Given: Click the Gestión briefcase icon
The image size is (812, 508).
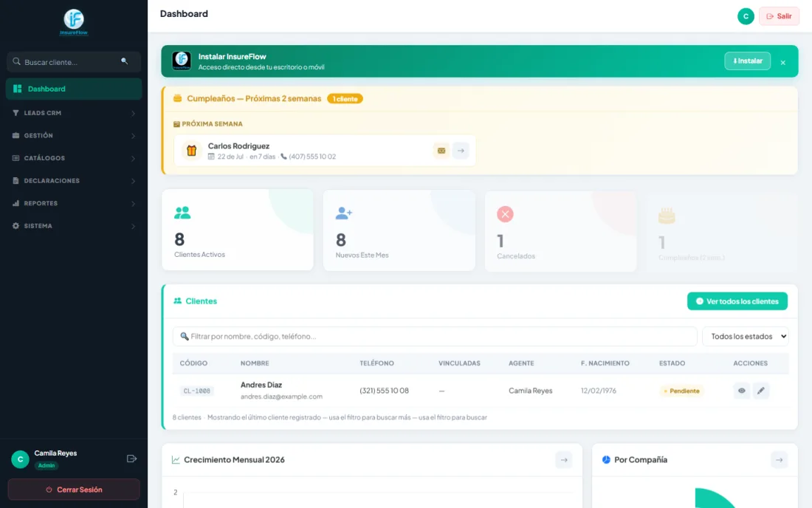Looking at the screenshot, I should 16,135.
